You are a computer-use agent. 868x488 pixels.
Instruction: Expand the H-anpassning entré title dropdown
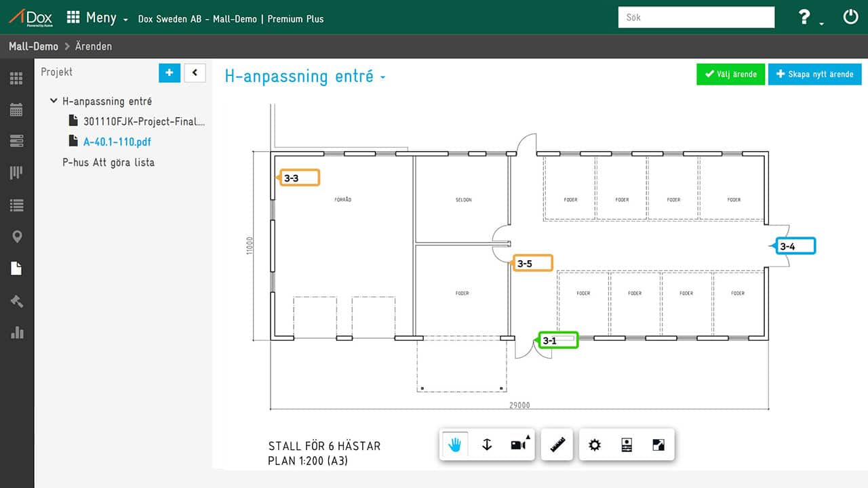point(383,77)
